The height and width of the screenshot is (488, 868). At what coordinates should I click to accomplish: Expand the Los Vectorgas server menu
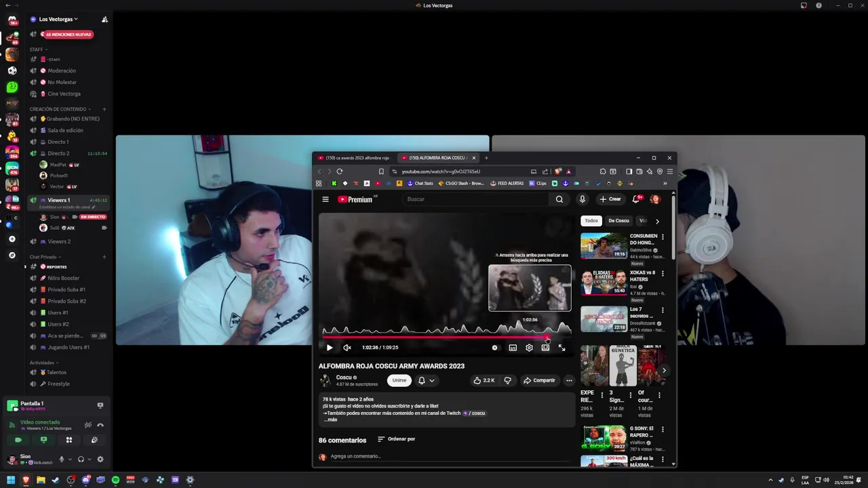click(58, 19)
